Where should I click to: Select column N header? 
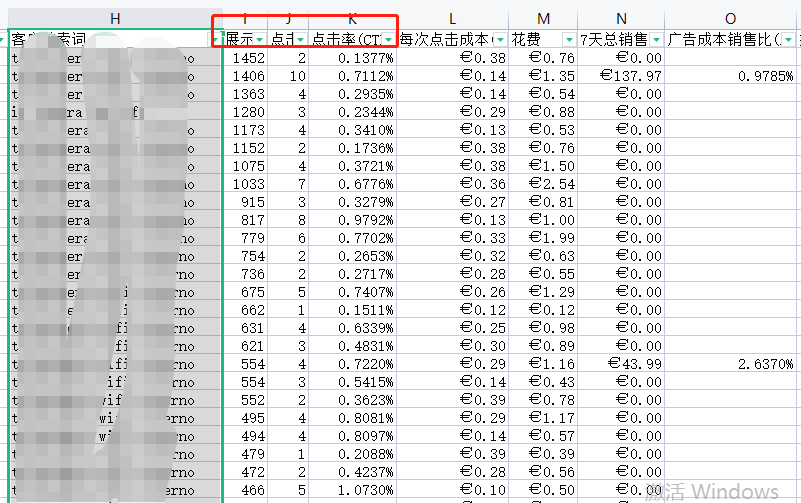(x=621, y=19)
